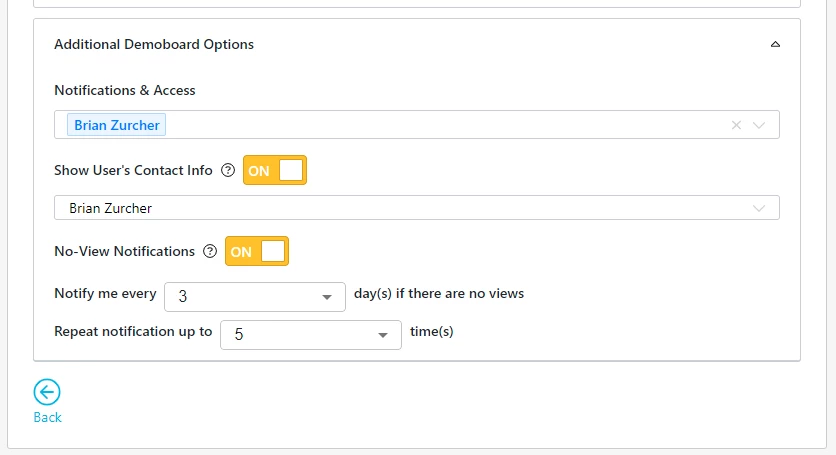The width and height of the screenshot is (836, 455).
Task: Click the No-View Notifications label
Action: coord(124,252)
